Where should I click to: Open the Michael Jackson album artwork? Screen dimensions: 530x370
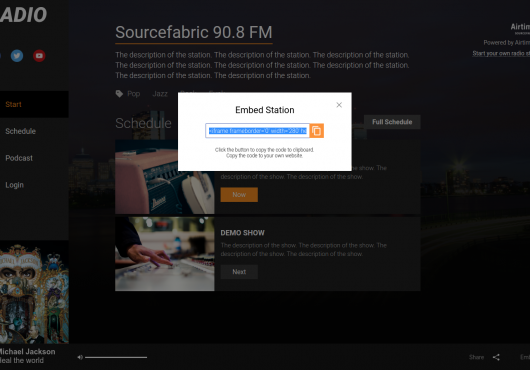(x=34, y=292)
